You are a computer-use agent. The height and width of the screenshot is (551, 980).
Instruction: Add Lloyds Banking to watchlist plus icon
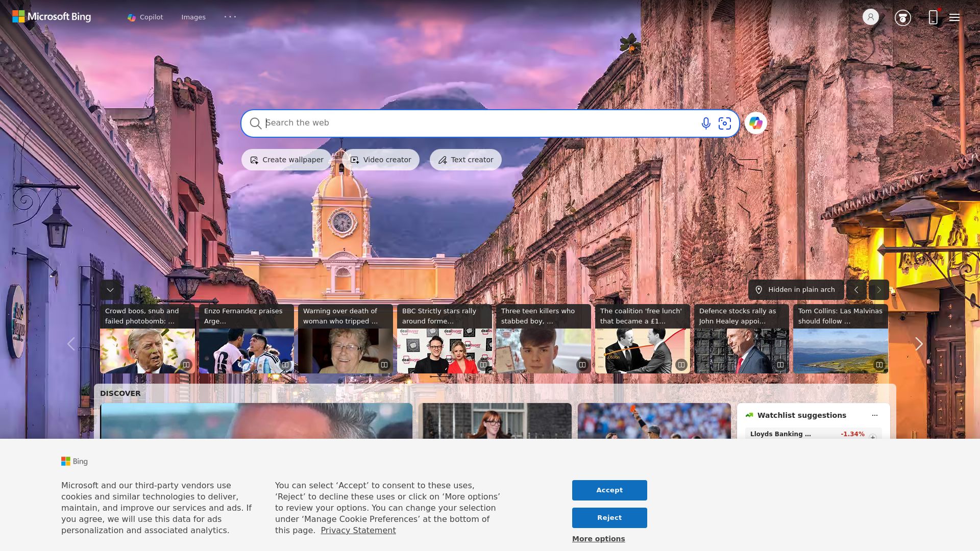[x=873, y=436]
